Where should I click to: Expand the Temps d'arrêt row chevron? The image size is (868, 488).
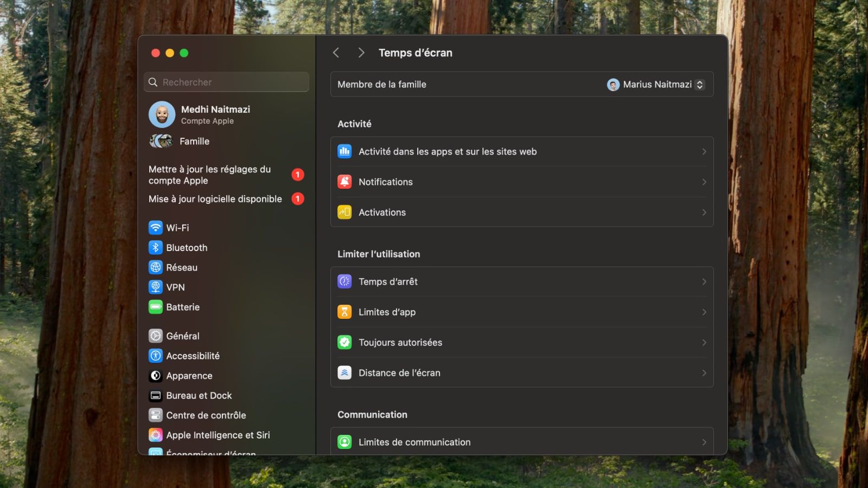tap(704, 281)
